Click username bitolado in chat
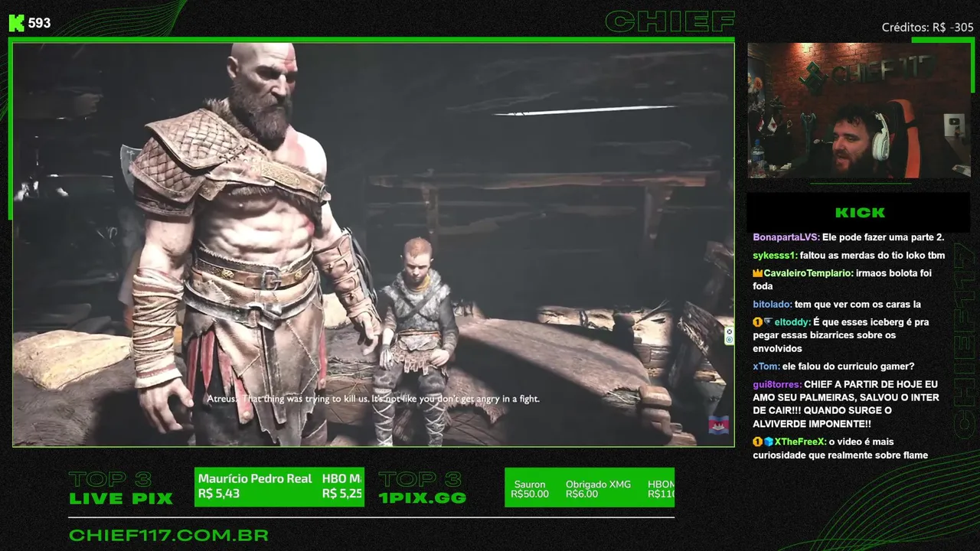This screenshot has height=551, width=980. click(x=772, y=305)
